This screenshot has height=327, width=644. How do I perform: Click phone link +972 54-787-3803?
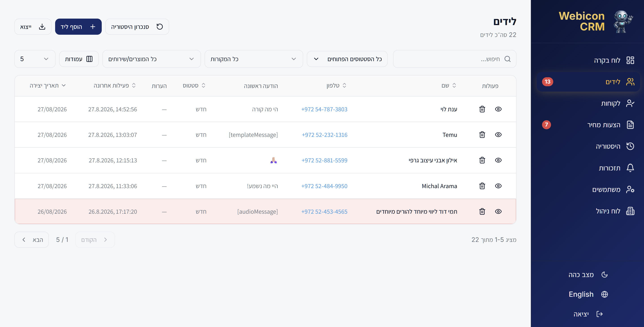324,109
